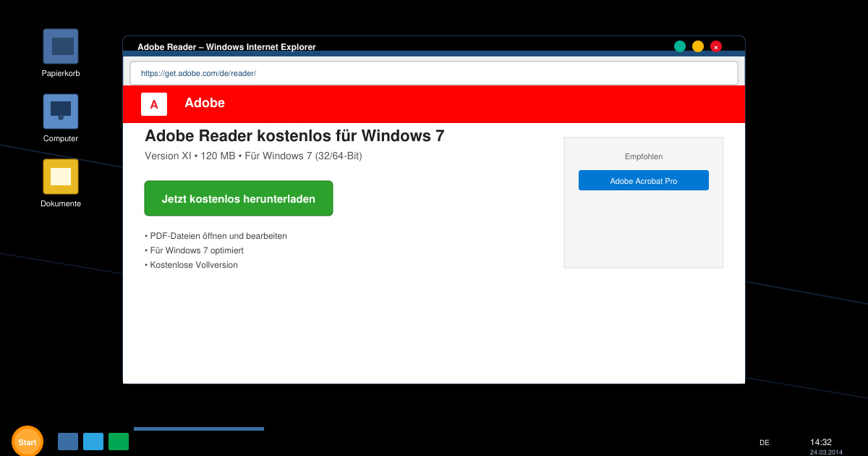Open the dark blue taskbar icon

68,442
